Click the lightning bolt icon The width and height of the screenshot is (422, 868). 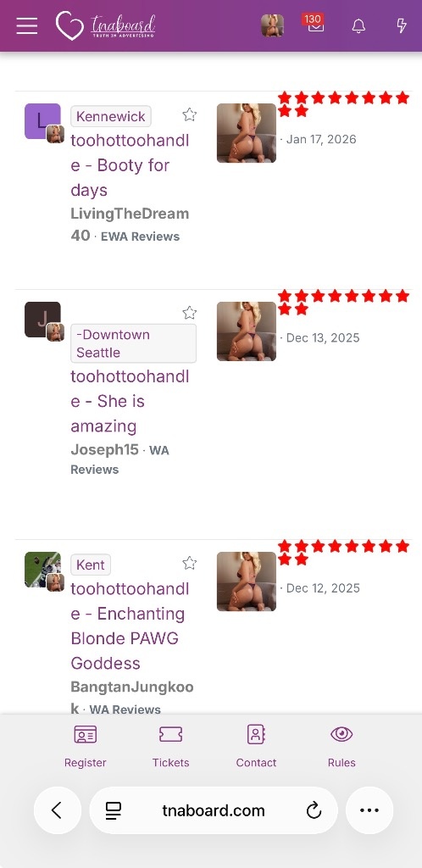coord(403,25)
